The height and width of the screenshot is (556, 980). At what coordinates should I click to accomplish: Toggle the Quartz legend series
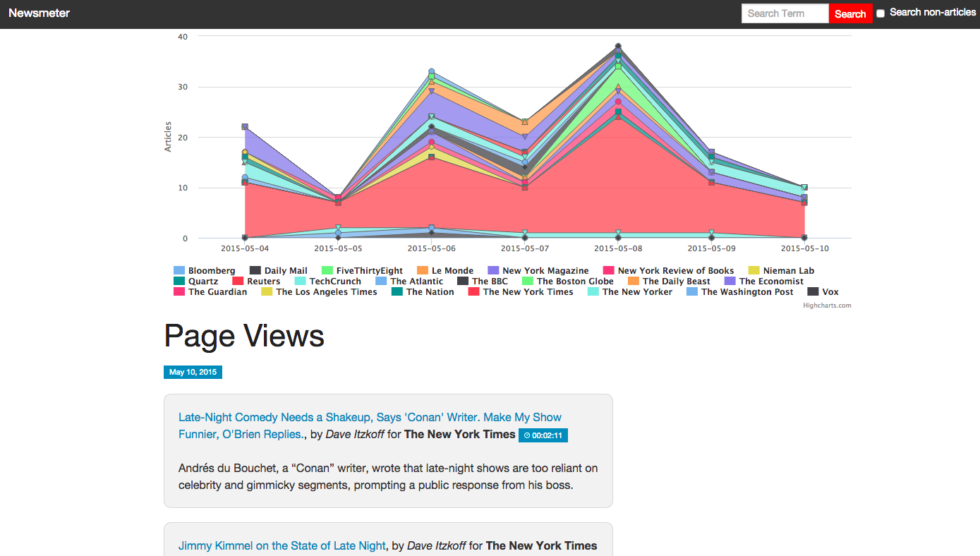click(195, 282)
